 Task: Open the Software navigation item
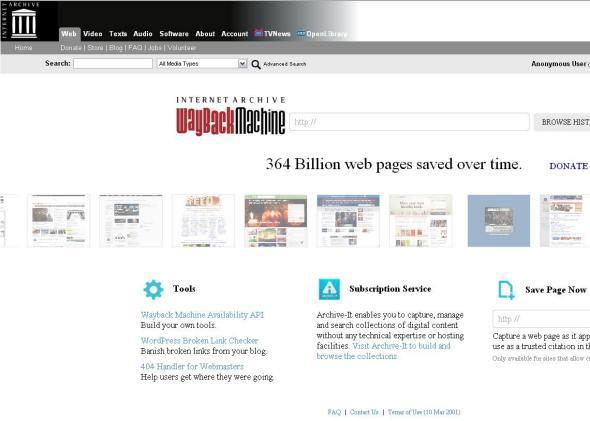[x=174, y=34]
